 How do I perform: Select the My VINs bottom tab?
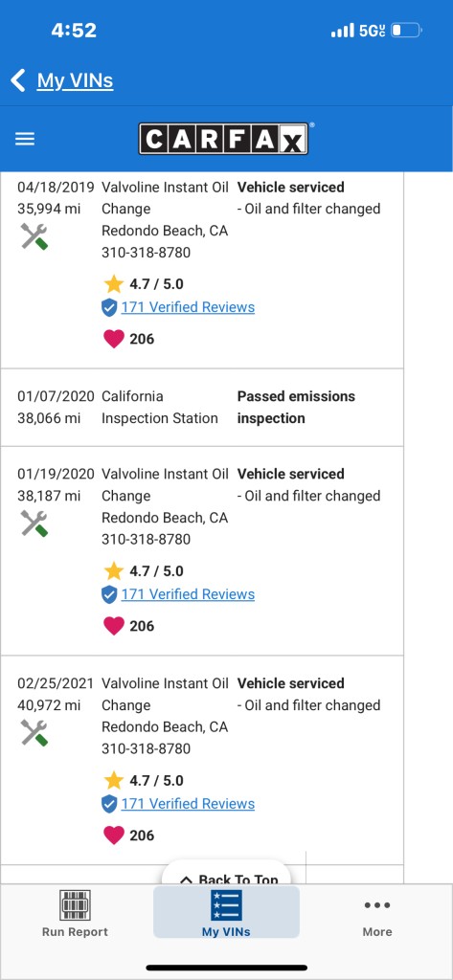(x=226, y=913)
